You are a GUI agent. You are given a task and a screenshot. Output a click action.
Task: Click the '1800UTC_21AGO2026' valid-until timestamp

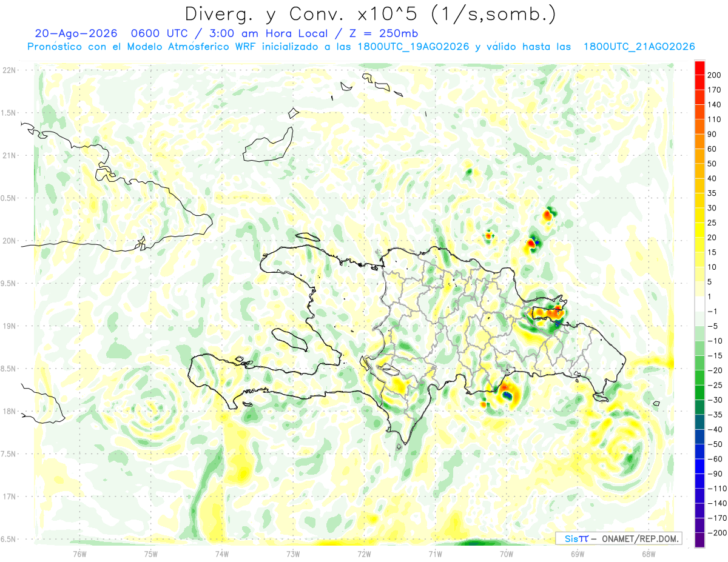coord(639,47)
